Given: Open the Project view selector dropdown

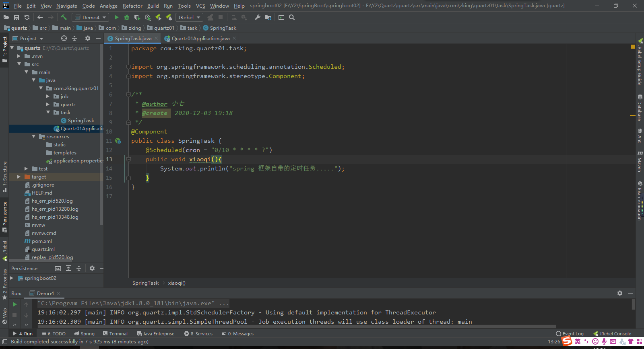Looking at the screenshot, I should point(28,38).
